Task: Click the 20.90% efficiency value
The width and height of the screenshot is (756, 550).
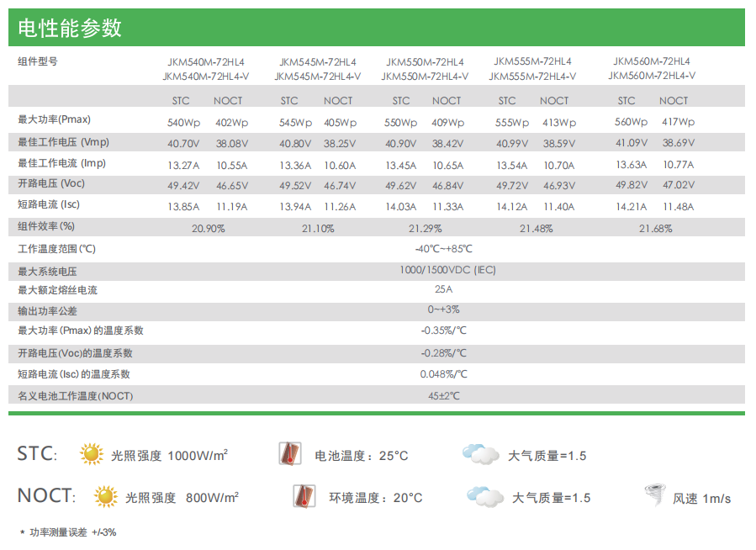Action: 209,229
